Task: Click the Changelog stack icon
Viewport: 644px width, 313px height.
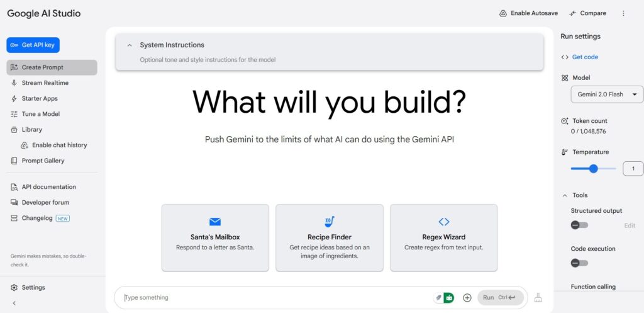Action: 14,218
